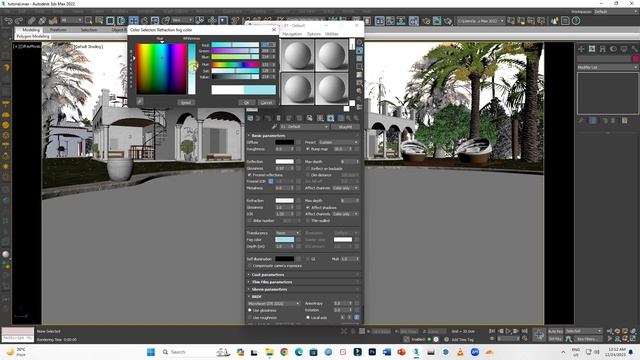The width and height of the screenshot is (640, 360).
Task: Select the Use roughness radio button
Action: point(250,318)
